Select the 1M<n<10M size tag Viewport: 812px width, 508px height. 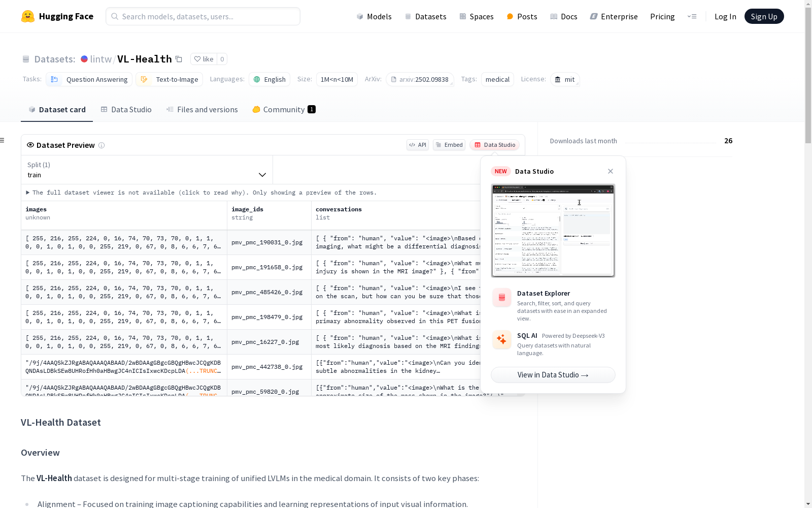[337, 79]
